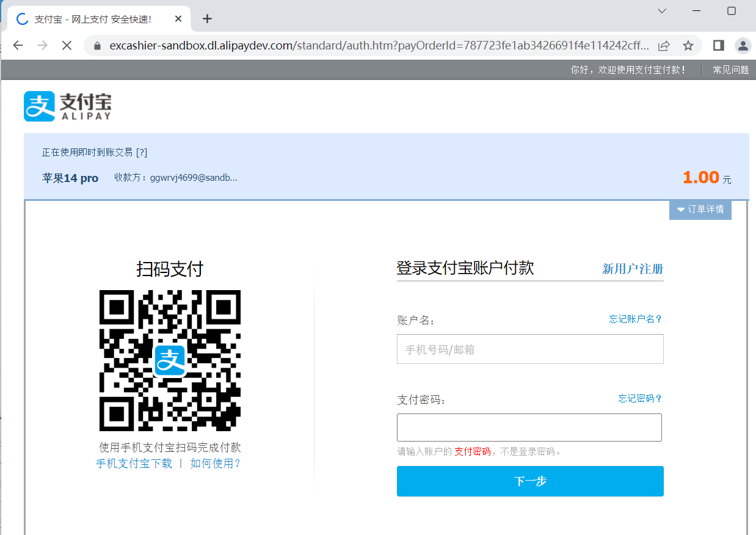Open 新用户注册 registration link
756x535 pixels.
(633, 269)
